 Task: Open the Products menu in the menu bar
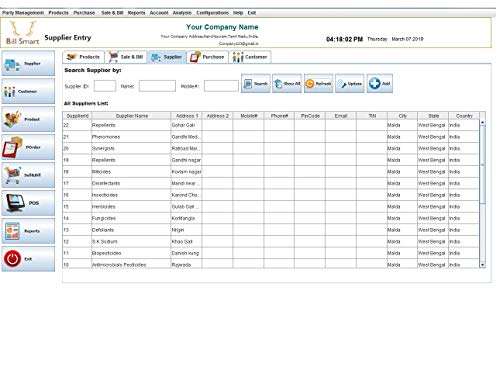[58, 13]
